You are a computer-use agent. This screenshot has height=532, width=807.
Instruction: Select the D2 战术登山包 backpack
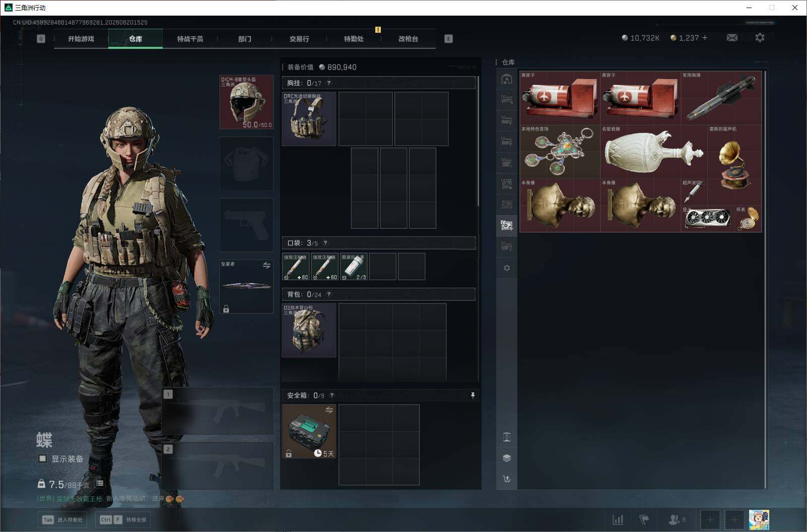point(309,330)
